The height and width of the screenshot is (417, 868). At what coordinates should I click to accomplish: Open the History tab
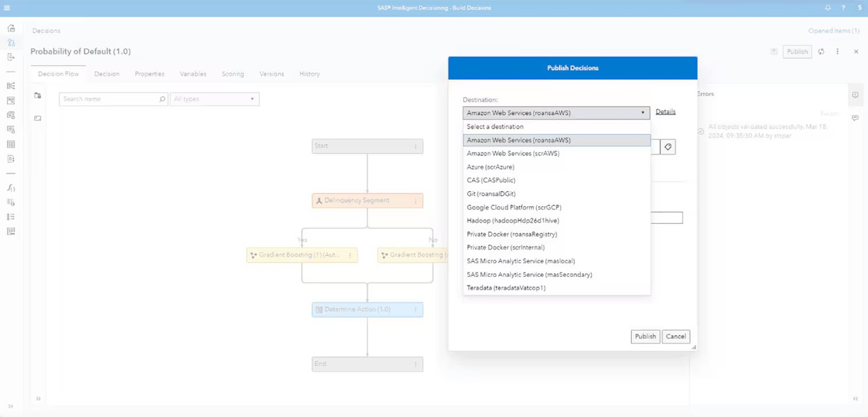tap(310, 74)
